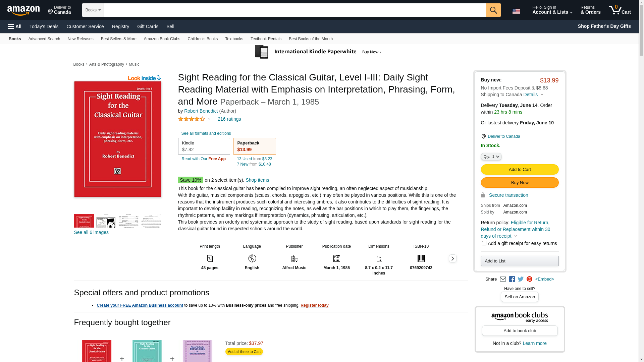Open the Qty quantity dropdown

point(491,157)
